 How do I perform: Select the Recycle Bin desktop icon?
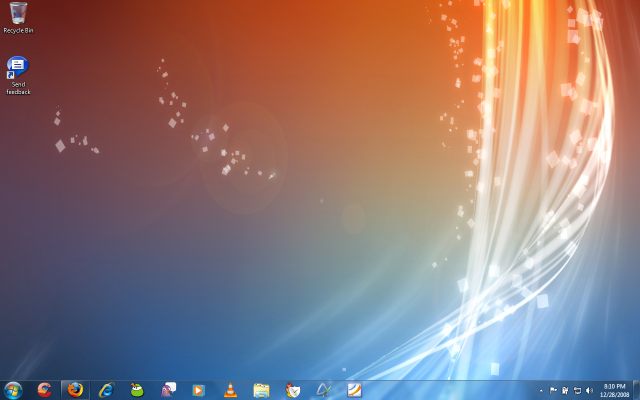pyautogui.click(x=18, y=18)
